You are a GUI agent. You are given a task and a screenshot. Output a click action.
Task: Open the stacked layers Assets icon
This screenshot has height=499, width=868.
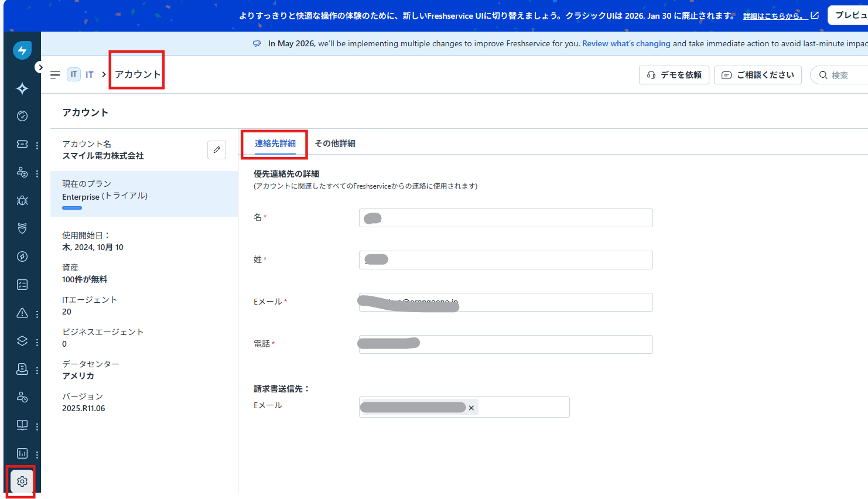[x=22, y=341]
